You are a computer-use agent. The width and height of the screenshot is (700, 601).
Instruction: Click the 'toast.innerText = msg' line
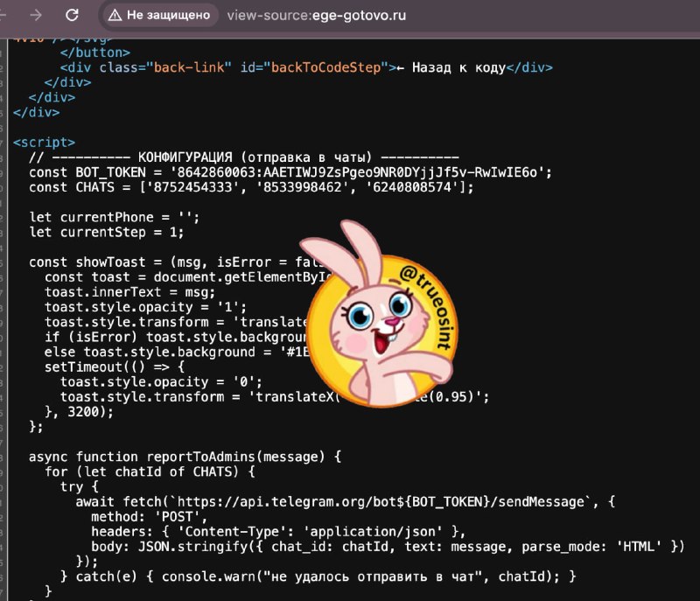click(x=129, y=292)
